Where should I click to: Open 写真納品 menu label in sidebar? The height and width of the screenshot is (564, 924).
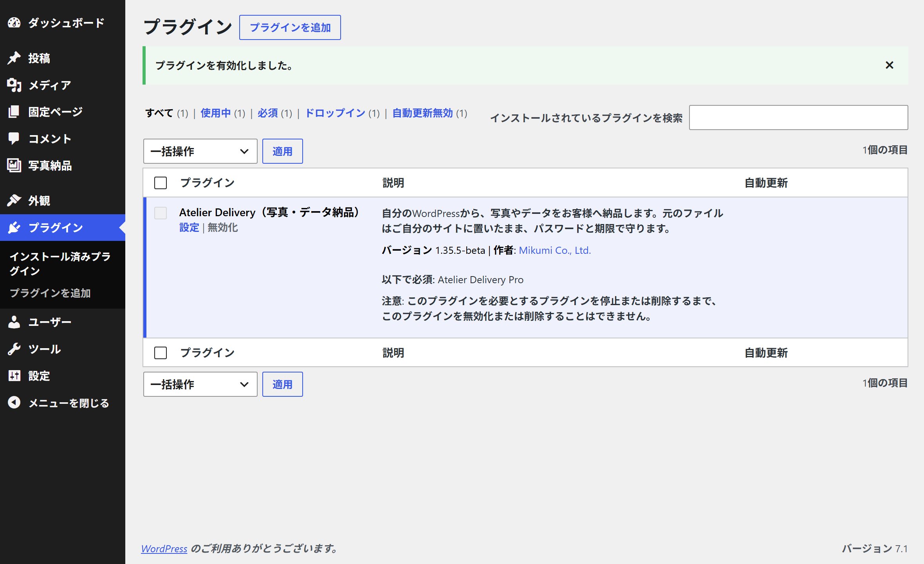tap(50, 165)
